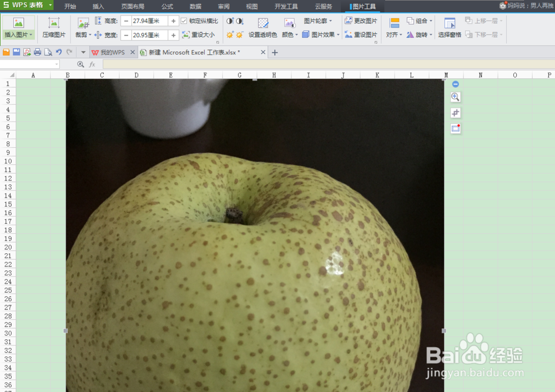
Task: Switch to the 云服务 (Cloud) tab
Action: (324, 6)
